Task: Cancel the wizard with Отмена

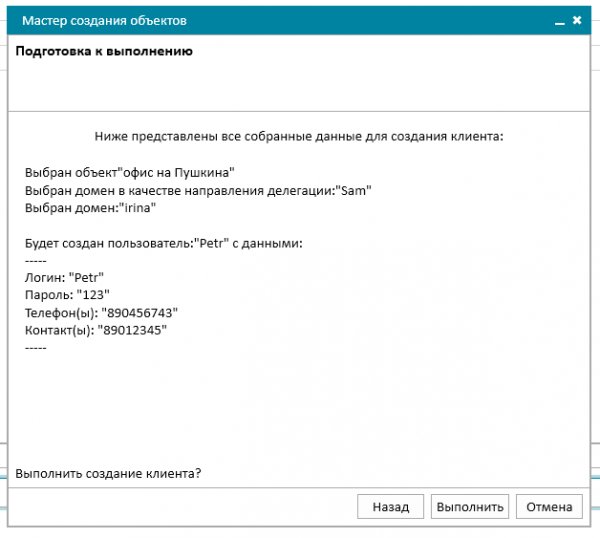Action: pyautogui.click(x=549, y=507)
